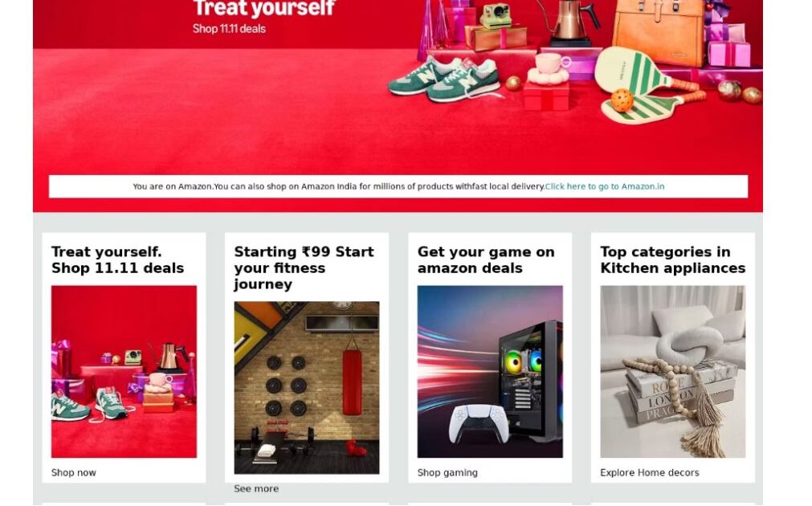Click 'Starting ₹99 Start your fitness journey' heading

pyautogui.click(x=304, y=267)
